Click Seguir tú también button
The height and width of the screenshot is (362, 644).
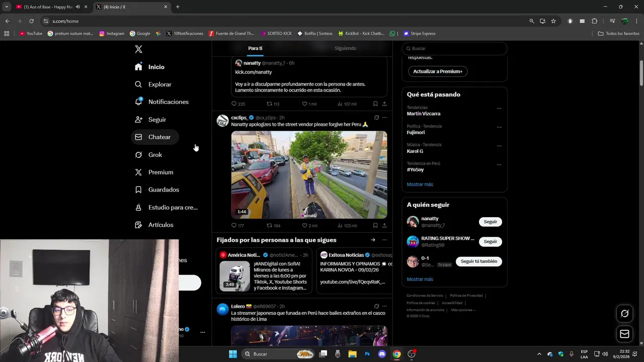tap(478, 261)
